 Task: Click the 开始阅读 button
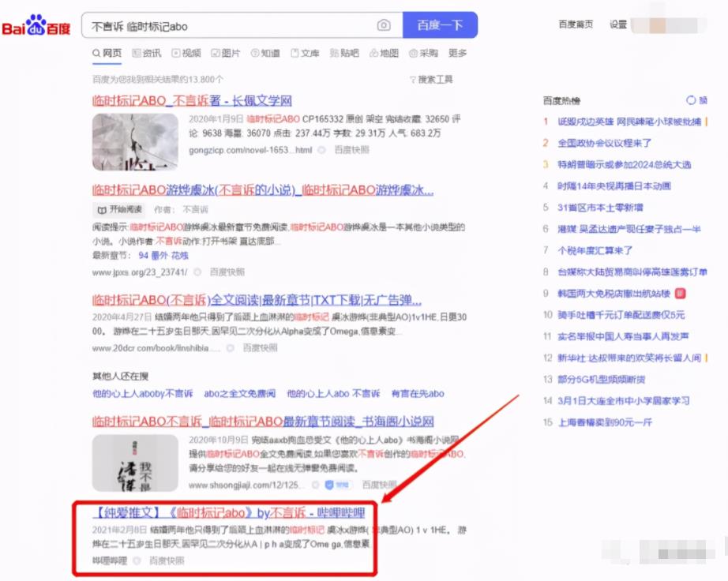coord(119,210)
